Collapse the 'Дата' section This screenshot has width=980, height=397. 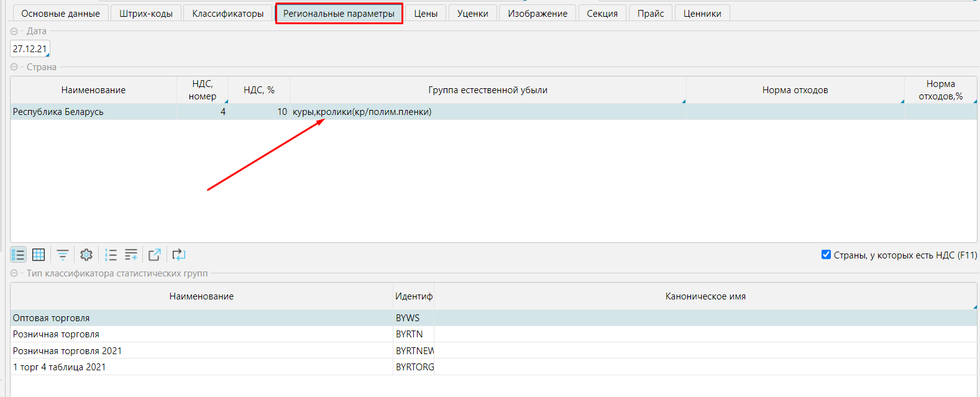14,31
